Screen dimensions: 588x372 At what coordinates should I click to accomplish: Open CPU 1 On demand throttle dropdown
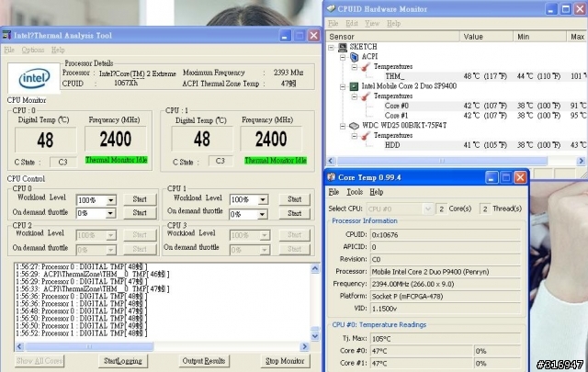[262, 214]
